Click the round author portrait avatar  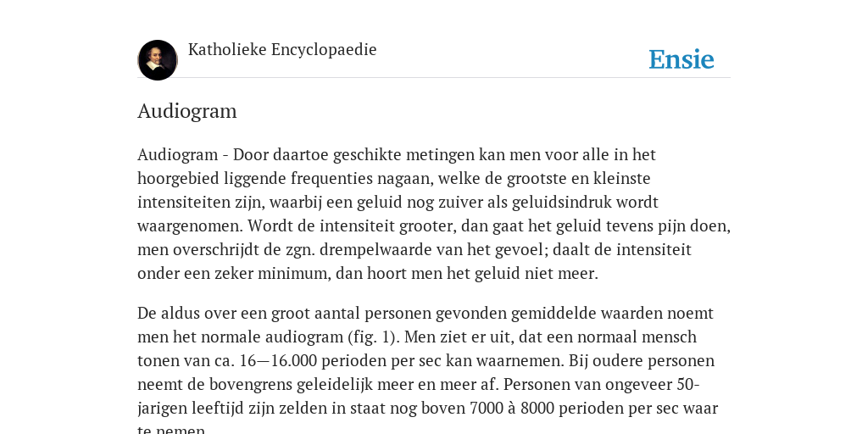pos(158,60)
